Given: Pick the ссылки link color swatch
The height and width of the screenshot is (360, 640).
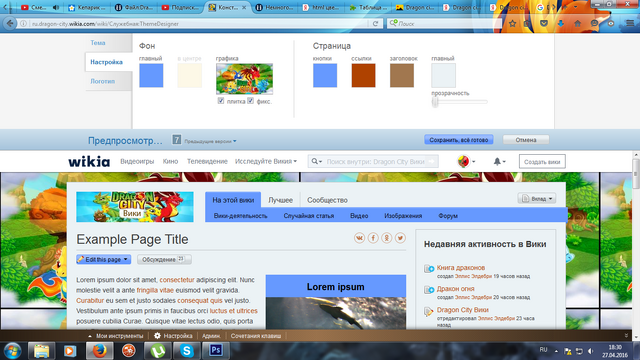Looking at the screenshot, I should coord(363,76).
